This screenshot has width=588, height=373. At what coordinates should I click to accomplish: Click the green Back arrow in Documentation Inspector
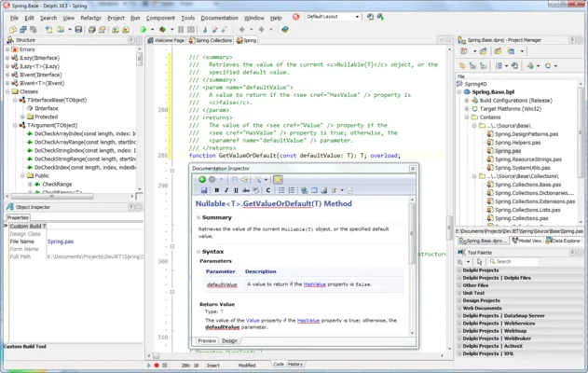pyautogui.click(x=202, y=179)
